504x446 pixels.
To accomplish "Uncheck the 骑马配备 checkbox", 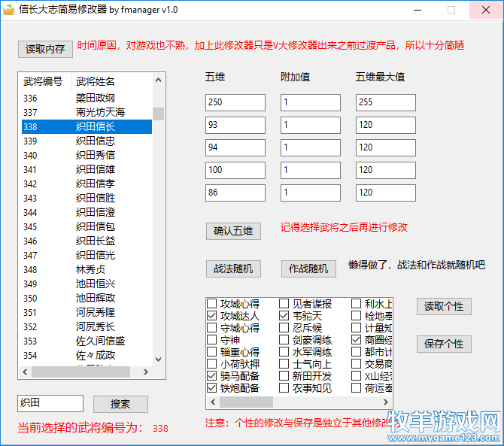I will click(x=212, y=376).
